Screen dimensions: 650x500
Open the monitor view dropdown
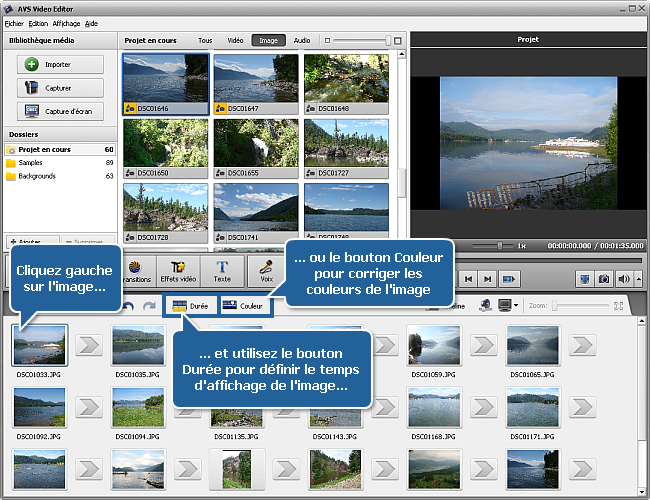pyautogui.click(x=517, y=305)
